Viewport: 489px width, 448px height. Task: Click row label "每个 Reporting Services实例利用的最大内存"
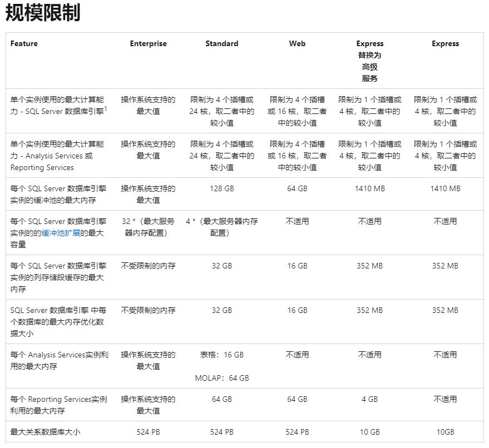[x=58, y=405]
